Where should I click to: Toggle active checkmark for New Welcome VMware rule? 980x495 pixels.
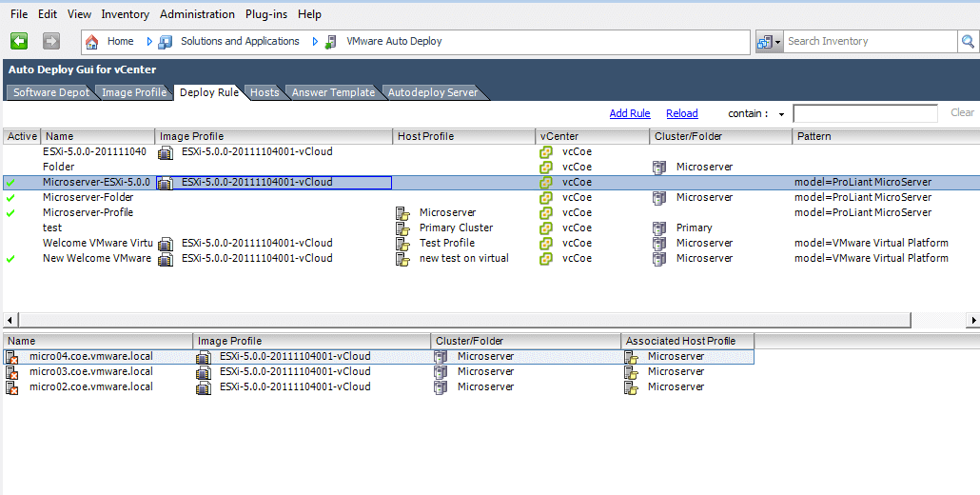pyautogui.click(x=10, y=259)
